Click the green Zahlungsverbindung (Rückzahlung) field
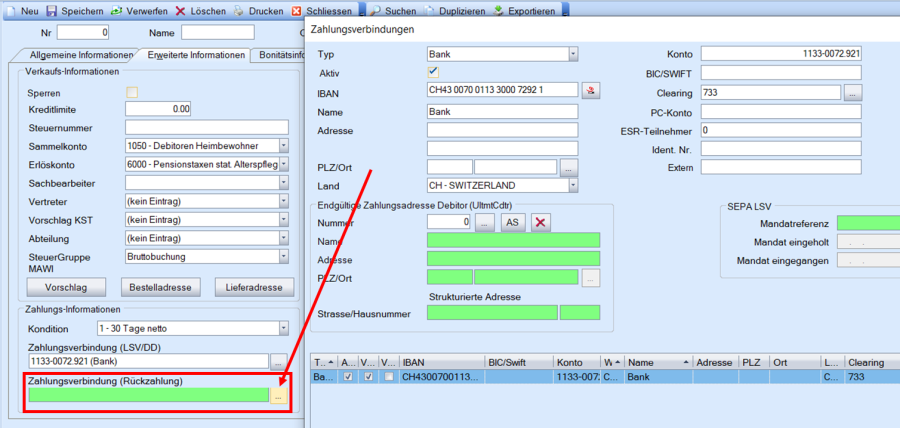Image resolution: width=900 pixels, height=428 pixels. coord(148,395)
